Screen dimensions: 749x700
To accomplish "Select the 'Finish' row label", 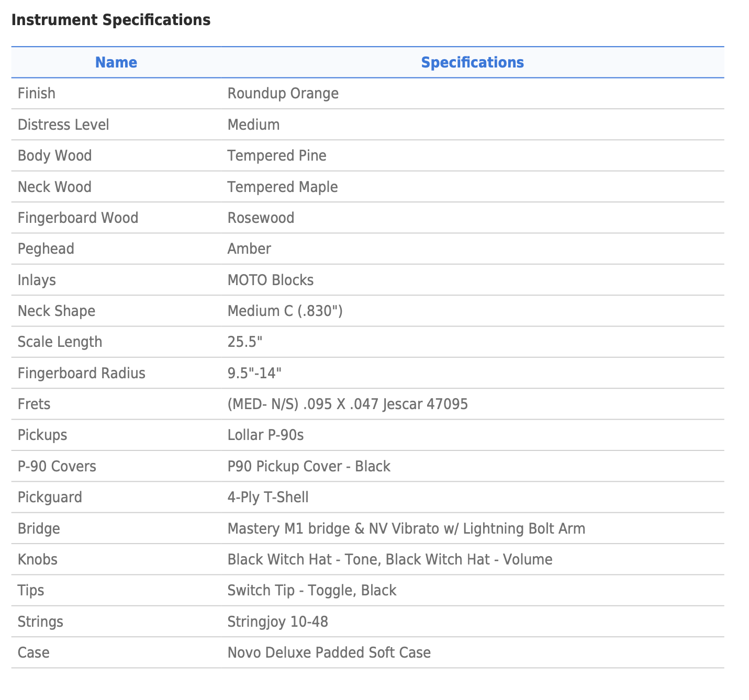I will [37, 93].
